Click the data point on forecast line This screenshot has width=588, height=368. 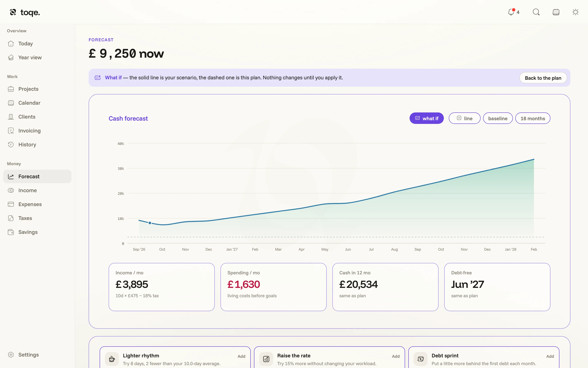pos(150,223)
